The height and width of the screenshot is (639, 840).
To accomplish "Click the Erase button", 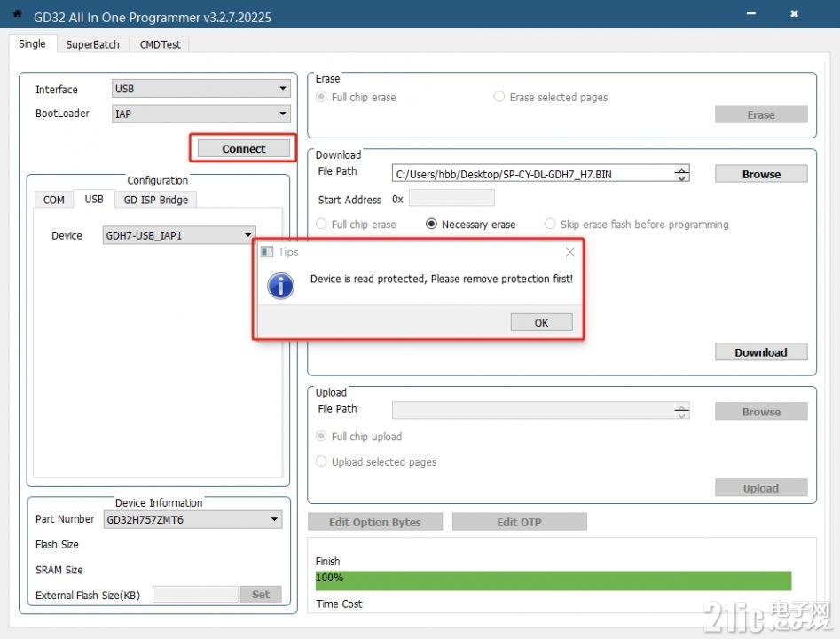I will [761, 114].
